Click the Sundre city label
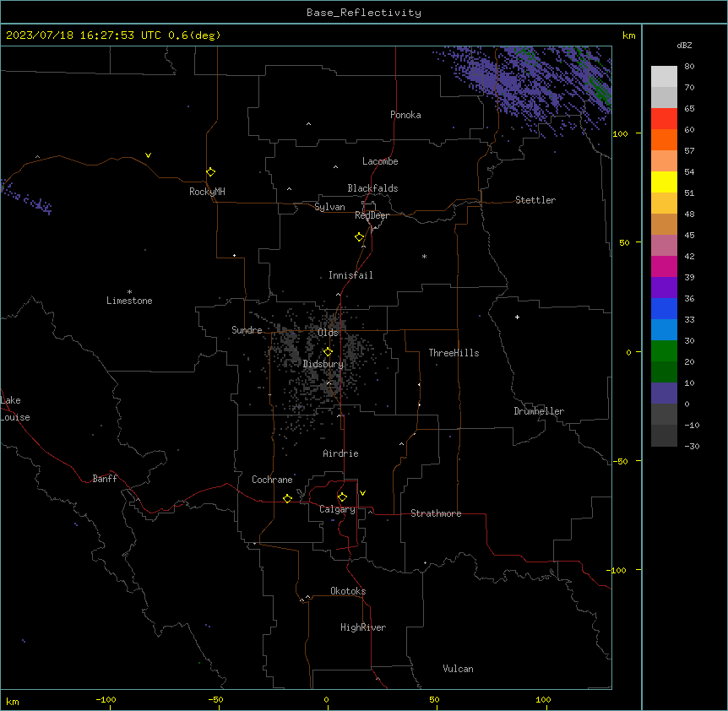Image resolution: width=728 pixels, height=711 pixels. [247, 330]
